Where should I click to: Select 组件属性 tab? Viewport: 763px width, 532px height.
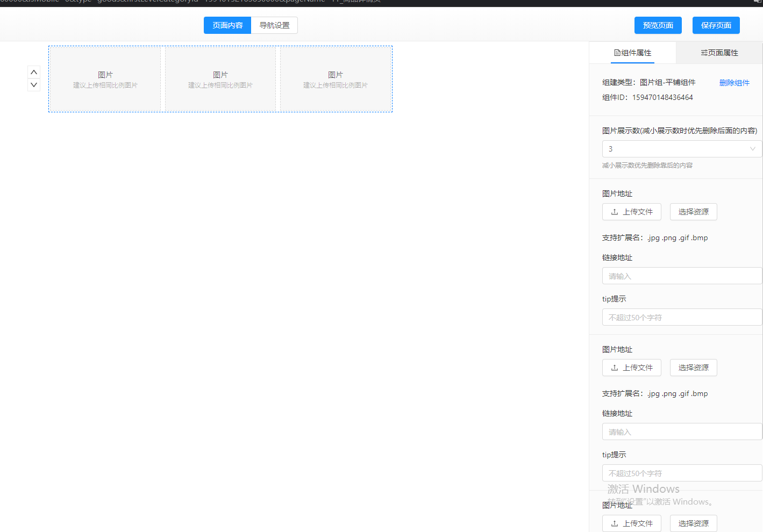pos(632,53)
